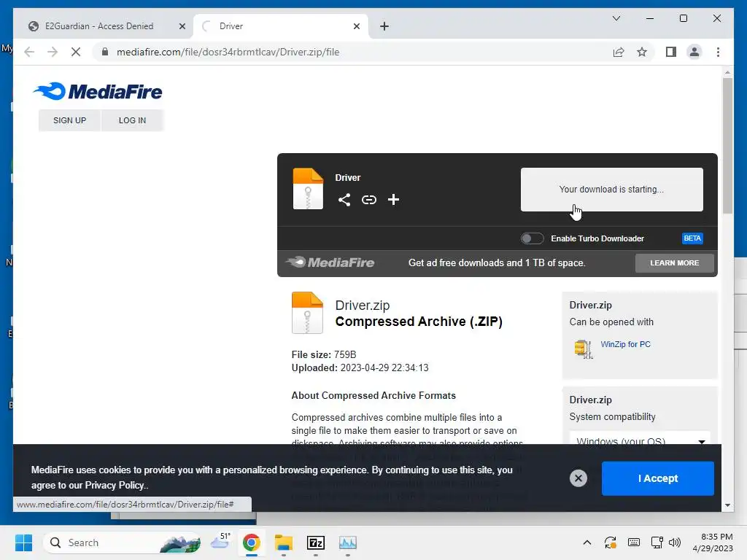Open Chrome three-dot menu

(718, 52)
